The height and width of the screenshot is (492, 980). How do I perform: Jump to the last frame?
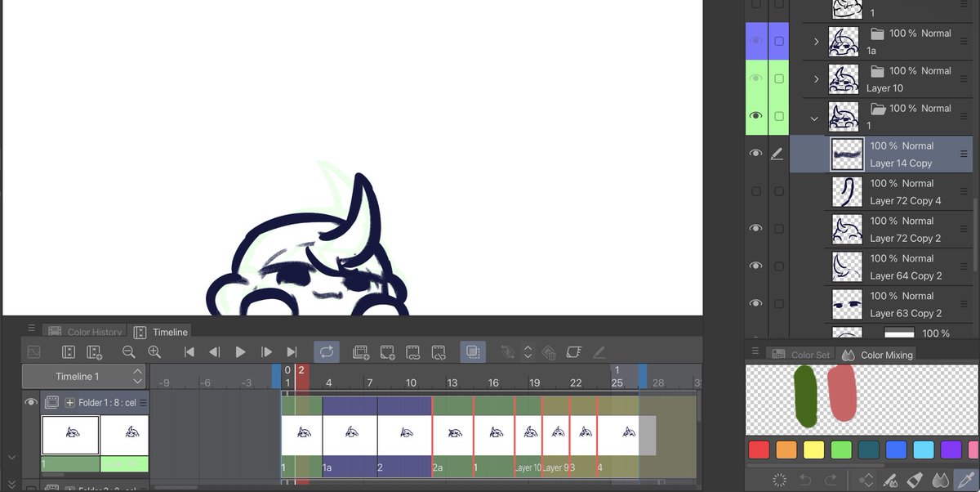click(x=292, y=352)
